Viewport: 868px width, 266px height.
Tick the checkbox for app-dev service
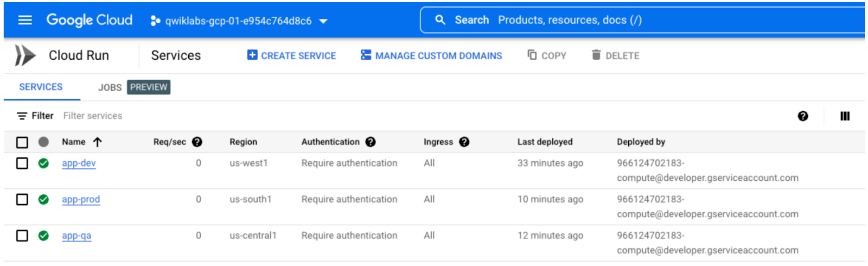click(22, 163)
